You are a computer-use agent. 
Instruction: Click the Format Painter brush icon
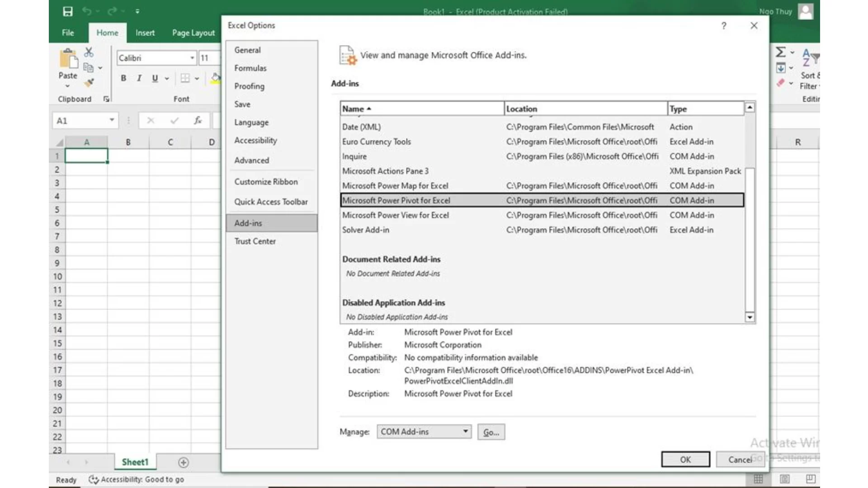pyautogui.click(x=89, y=83)
